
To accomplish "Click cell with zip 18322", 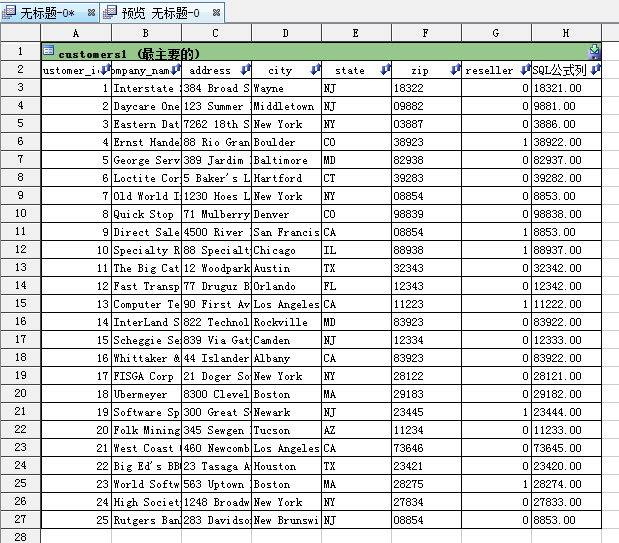I will (426, 88).
